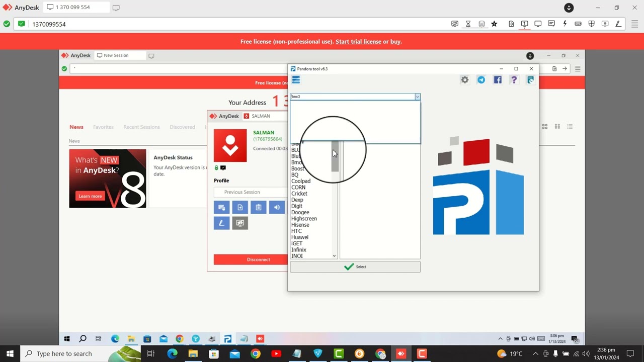Click AnyDesk hourglass icon in toolbar
The width and height of the screenshot is (644, 362).
pyautogui.click(x=468, y=24)
